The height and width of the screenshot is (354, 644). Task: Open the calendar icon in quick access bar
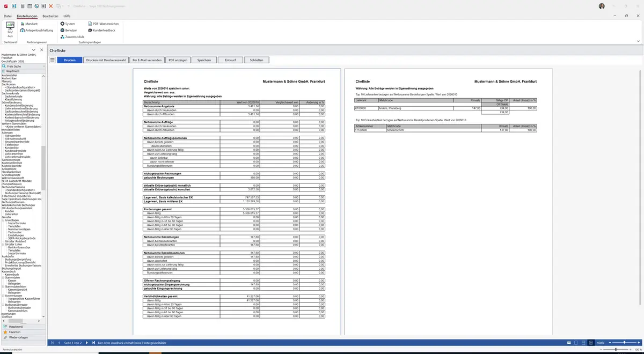click(29, 6)
